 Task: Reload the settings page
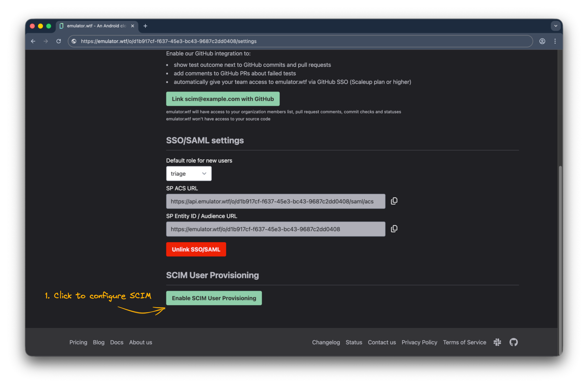click(x=58, y=41)
